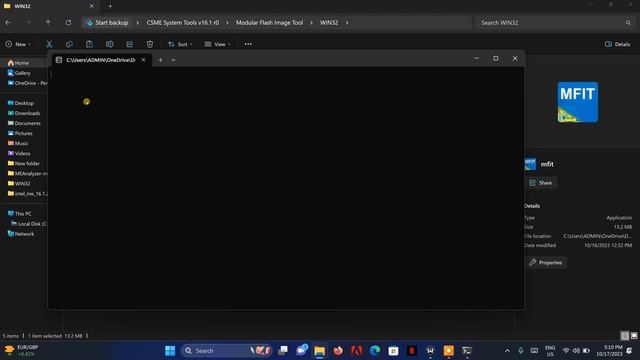This screenshot has height=360, width=640.
Task: Click the search magnifier in Search WIN32 box
Action: 628,23
